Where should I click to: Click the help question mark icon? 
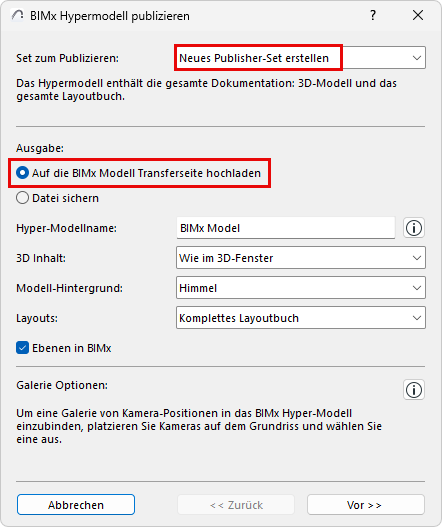pos(373,15)
